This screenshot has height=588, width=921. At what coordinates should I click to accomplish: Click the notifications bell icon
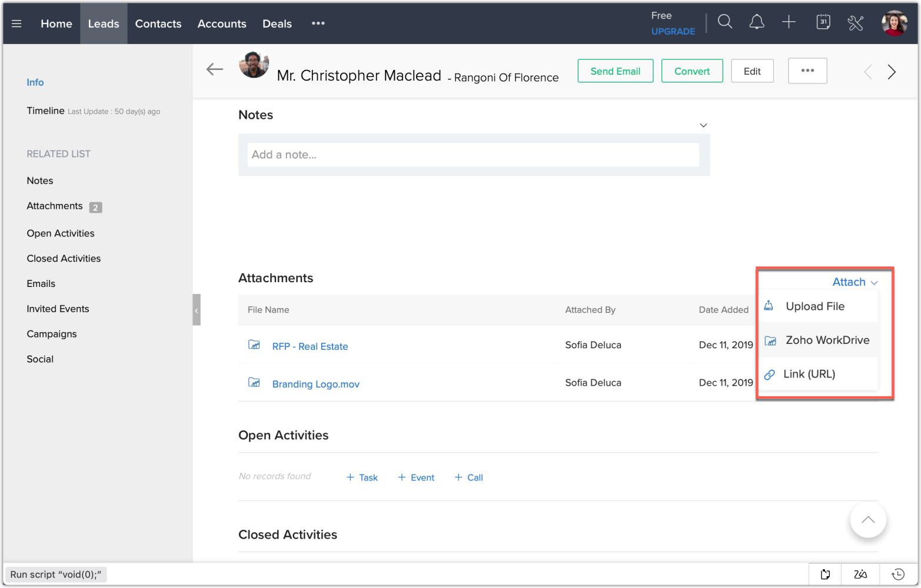tap(757, 21)
